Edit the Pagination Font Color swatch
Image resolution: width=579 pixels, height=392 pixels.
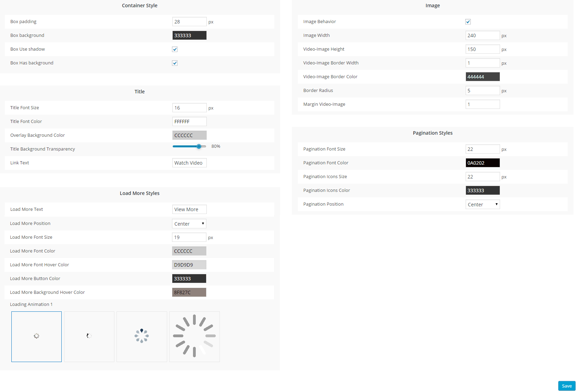[x=482, y=163]
